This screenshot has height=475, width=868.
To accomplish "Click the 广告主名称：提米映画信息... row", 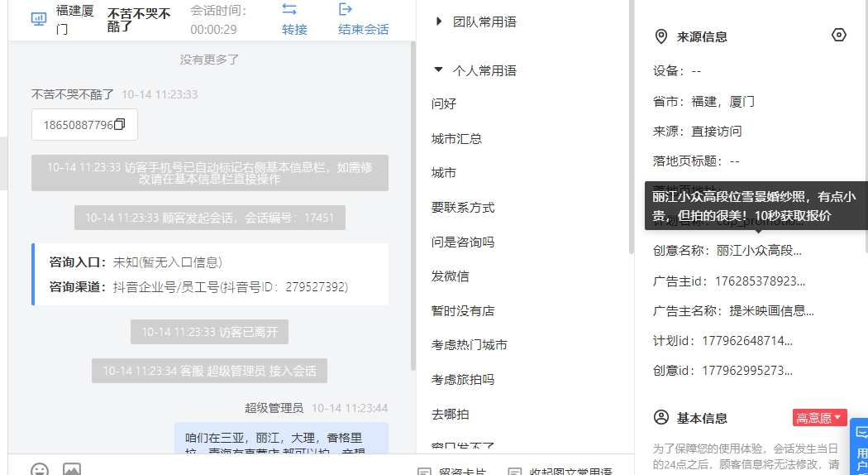I will (733, 311).
